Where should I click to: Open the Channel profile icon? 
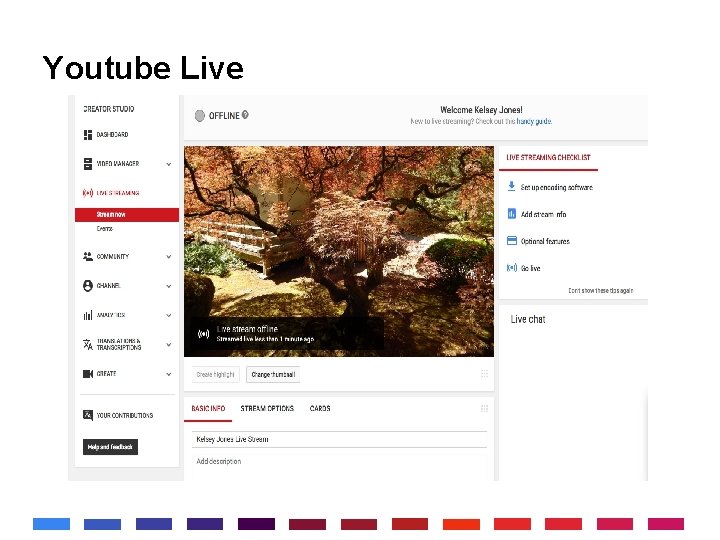coord(88,286)
